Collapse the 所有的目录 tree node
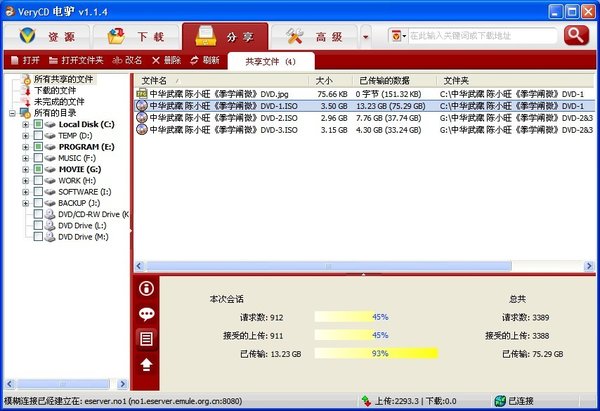 [12, 113]
